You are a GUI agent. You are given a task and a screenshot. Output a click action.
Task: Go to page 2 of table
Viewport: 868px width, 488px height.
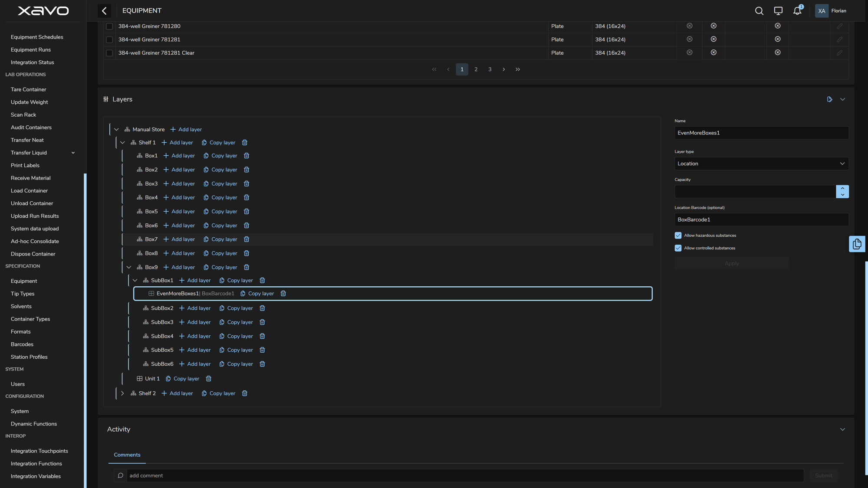476,69
